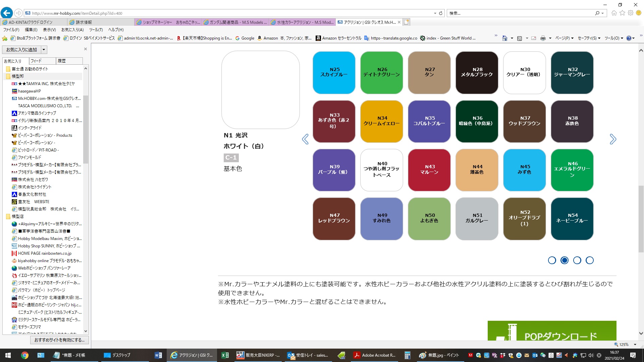Open the 編集(E) menu
644x362 pixels.
tap(31, 30)
